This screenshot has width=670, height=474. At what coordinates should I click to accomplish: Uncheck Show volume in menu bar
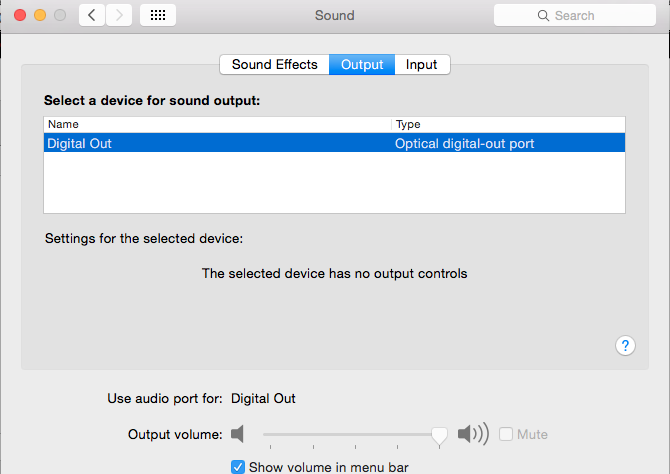[238, 466]
